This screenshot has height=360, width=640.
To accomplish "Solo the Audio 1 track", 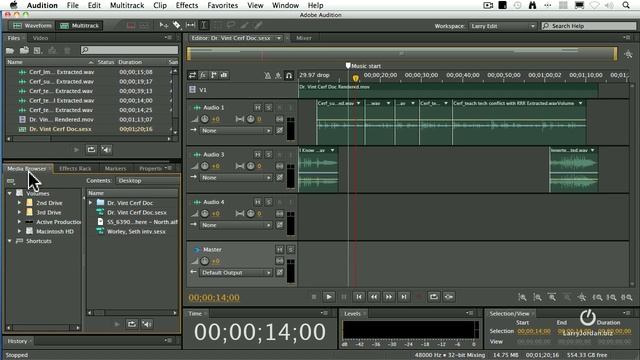I will click(268, 107).
